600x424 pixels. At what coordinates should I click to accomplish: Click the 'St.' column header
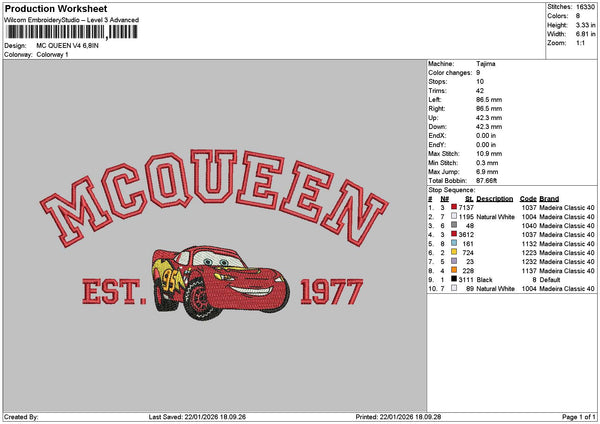coord(470,199)
